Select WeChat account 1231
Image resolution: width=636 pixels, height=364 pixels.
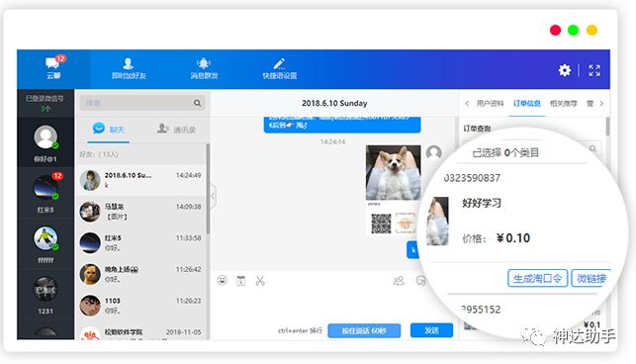click(45, 295)
